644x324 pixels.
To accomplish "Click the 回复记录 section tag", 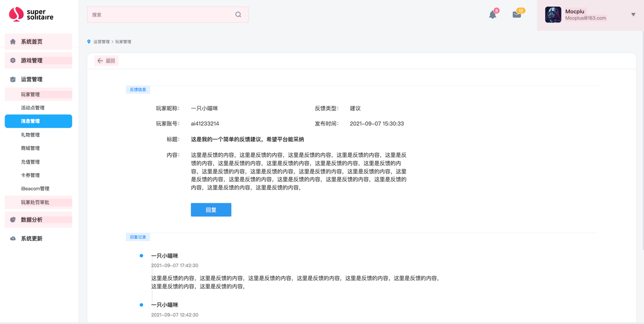I will click(138, 237).
